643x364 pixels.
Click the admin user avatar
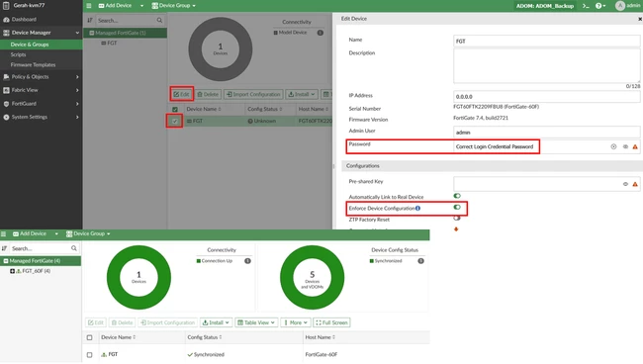coord(620,6)
